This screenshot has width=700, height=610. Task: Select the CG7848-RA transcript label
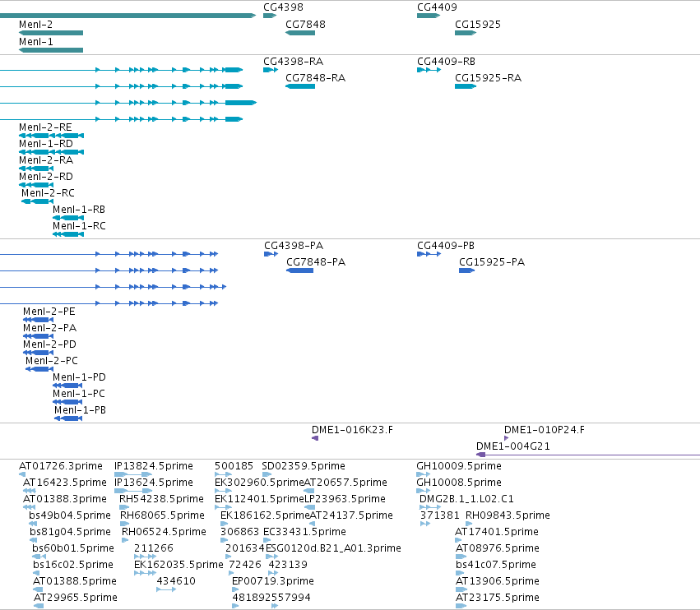click(x=316, y=77)
